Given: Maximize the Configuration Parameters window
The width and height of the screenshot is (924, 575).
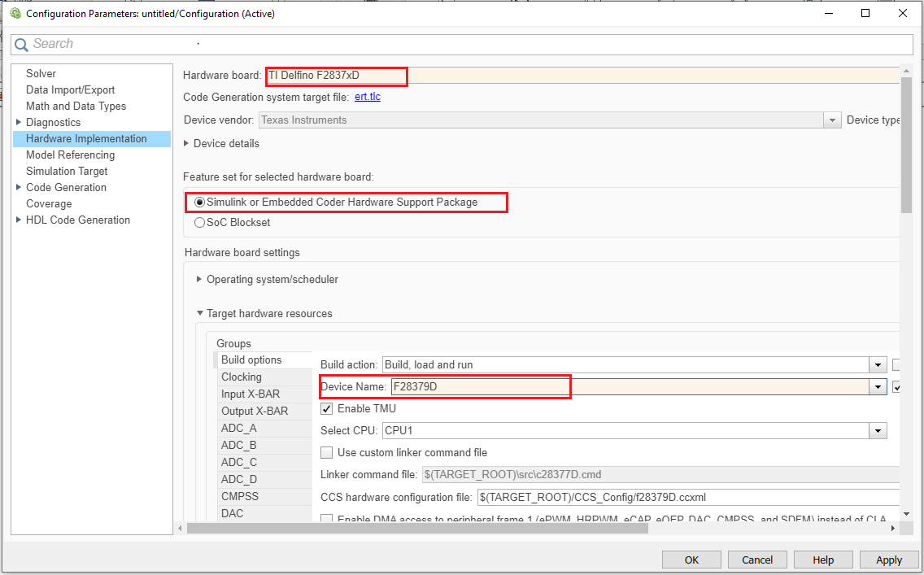Looking at the screenshot, I should [865, 13].
